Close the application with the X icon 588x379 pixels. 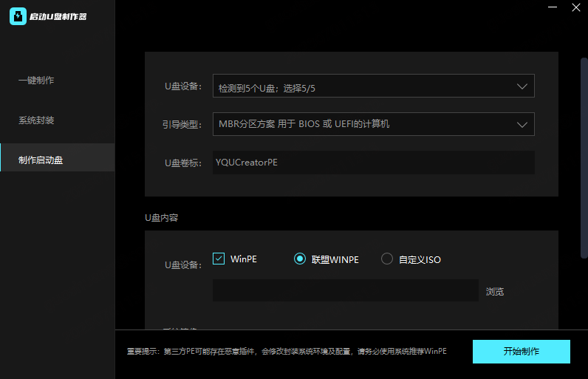(576, 7)
